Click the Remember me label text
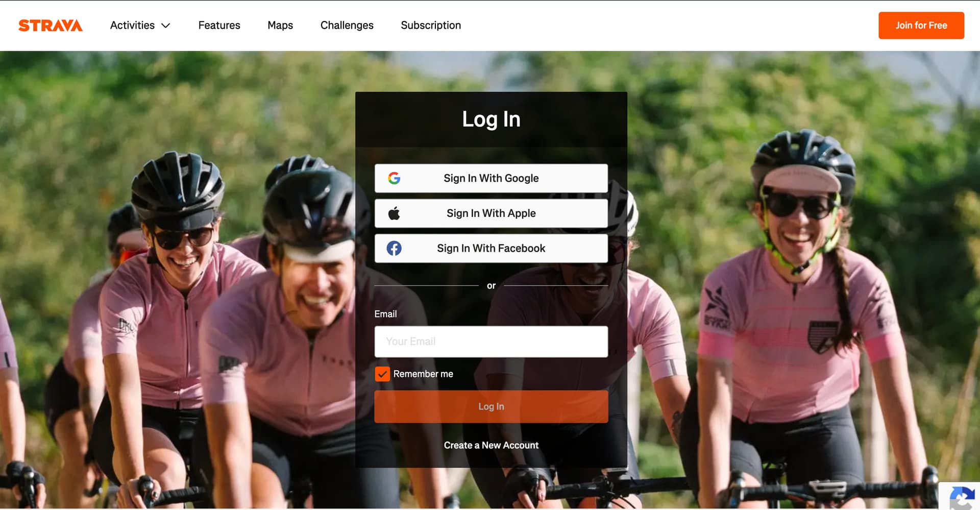Image resolution: width=980 pixels, height=510 pixels. [423, 374]
